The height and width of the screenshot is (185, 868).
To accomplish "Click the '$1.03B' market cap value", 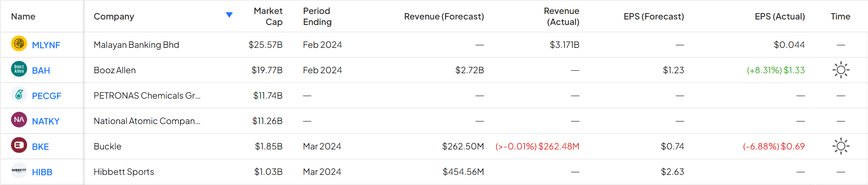I will click(268, 172).
